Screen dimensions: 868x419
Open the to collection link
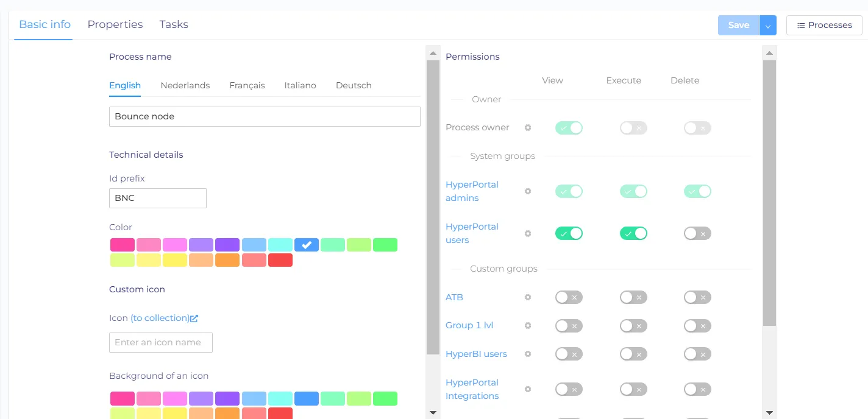(x=160, y=318)
